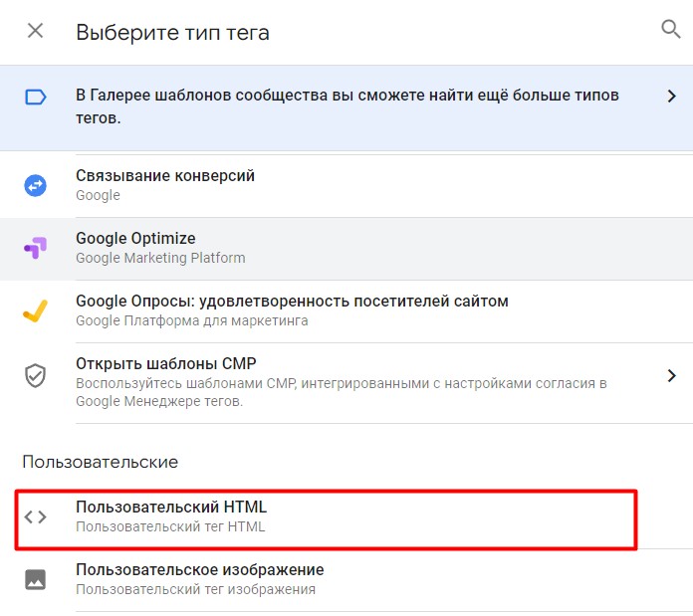693x616 pixels.
Task: Click the custom image tag icon
Action: [x=35, y=579]
